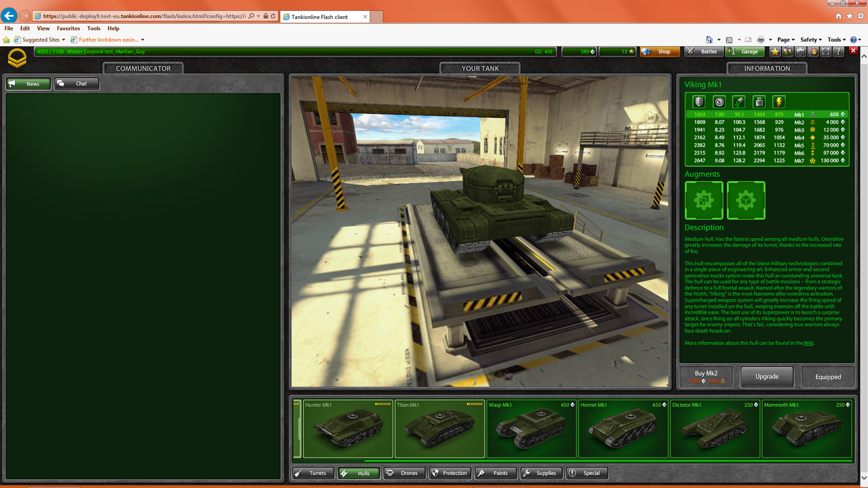The width and height of the screenshot is (868, 488).
Task: Select the Wasp Mk1 hull thumbnail
Action: [x=532, y=429]
